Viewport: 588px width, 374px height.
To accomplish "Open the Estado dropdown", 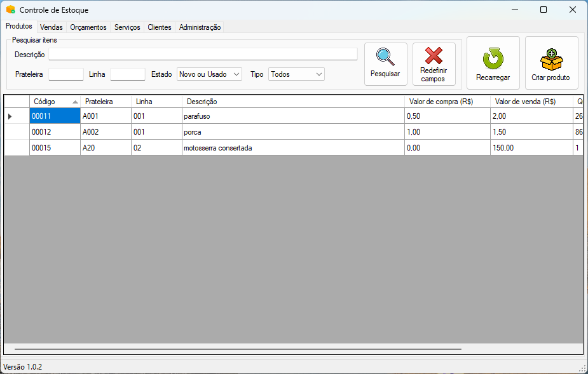I will [x=209, y=74].
